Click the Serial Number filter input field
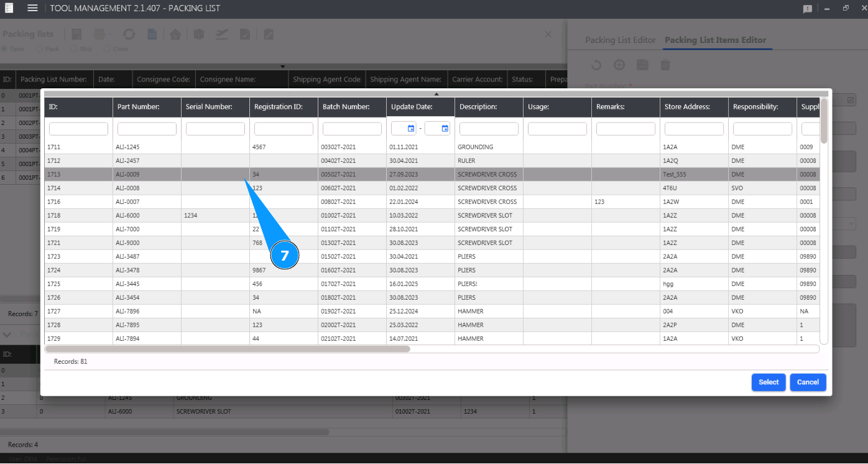 click(x=215, y=129)
